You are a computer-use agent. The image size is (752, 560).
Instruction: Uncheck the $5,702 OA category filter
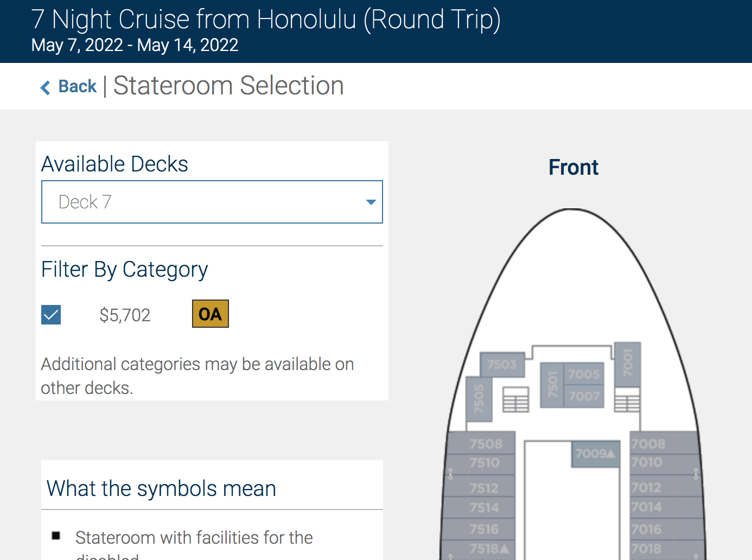click(51, 314)
